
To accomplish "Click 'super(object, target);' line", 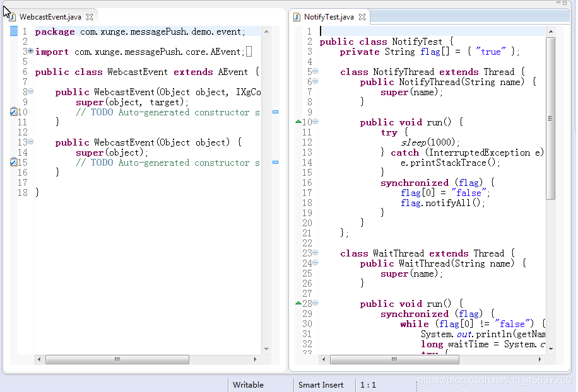I will 133,102.
